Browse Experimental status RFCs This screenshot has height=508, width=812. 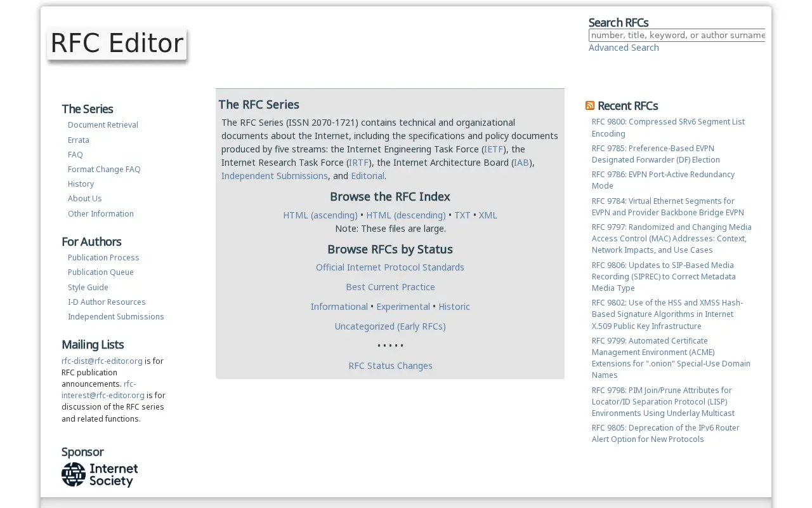pyautogui.click(x=403, y=307)
